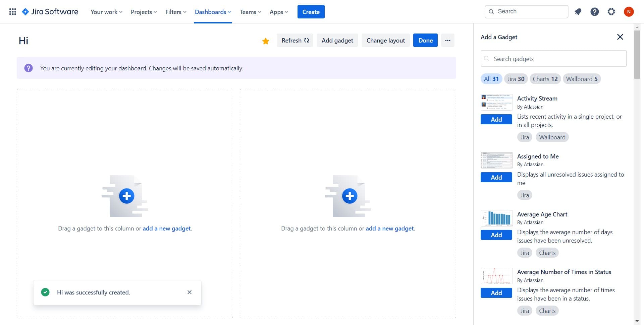Viewport: 644px width, 325px height.
Task: Open the user profile avatar
Action: [629, 12]
